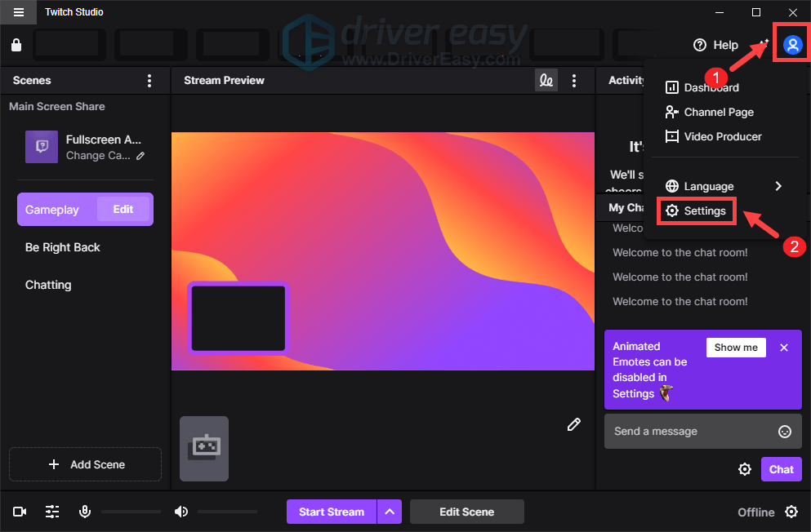
Task: Select Language menu item
Action: click(x=724, y=186)
